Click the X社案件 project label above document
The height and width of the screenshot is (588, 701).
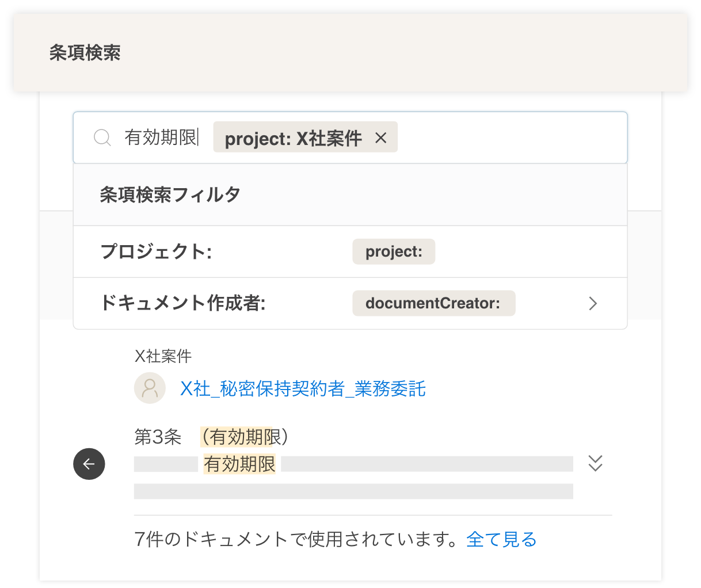(x=163, y=356)
